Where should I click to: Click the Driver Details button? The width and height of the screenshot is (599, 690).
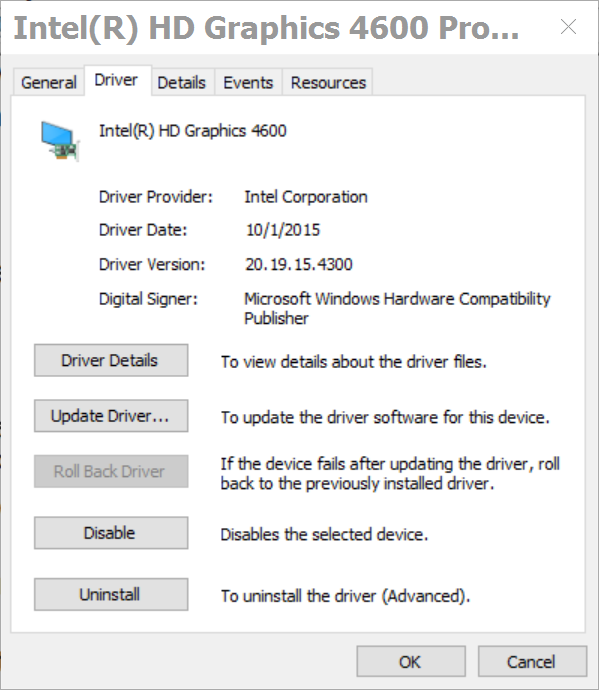[111, 360]
